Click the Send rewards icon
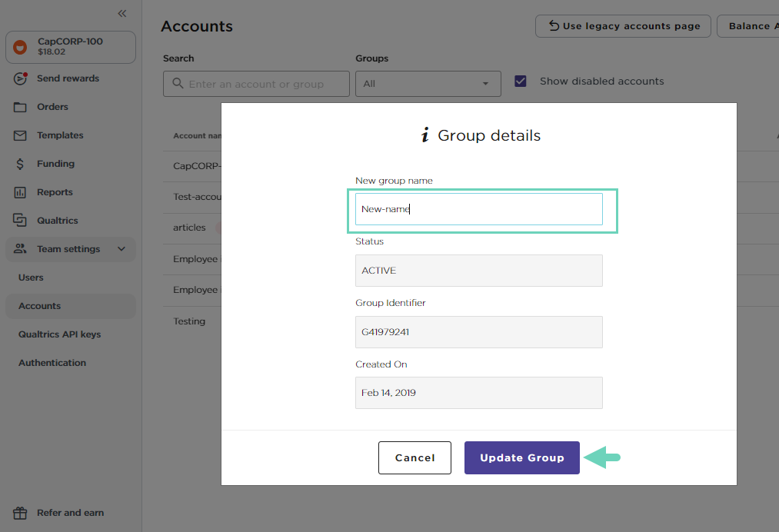779x532 pixels. (21, 78)
